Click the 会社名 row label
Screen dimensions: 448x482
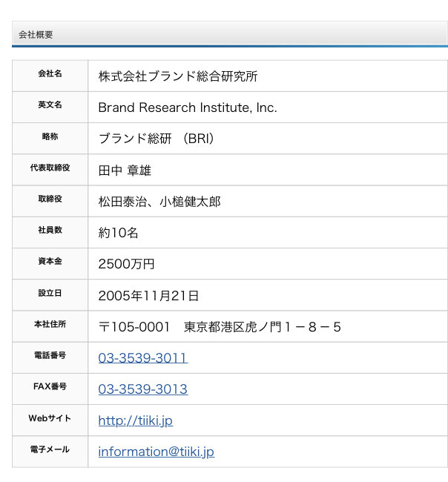[x=50, y=73]
